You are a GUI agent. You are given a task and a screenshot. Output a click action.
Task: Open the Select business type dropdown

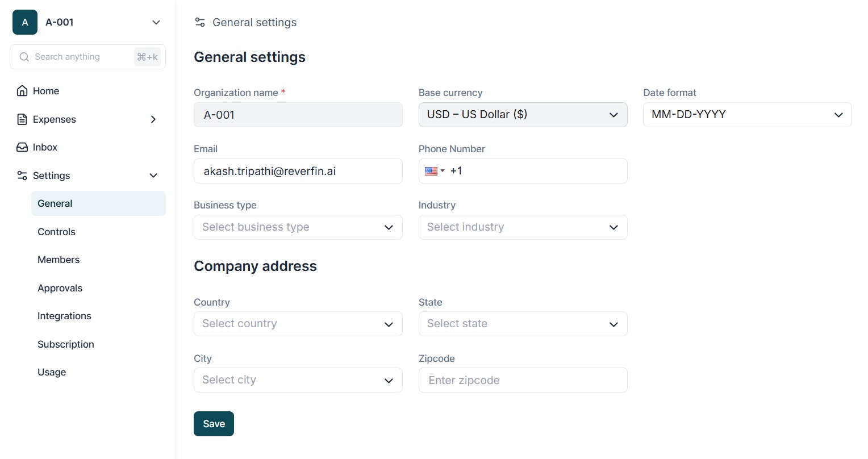click(x=298, y=227)
